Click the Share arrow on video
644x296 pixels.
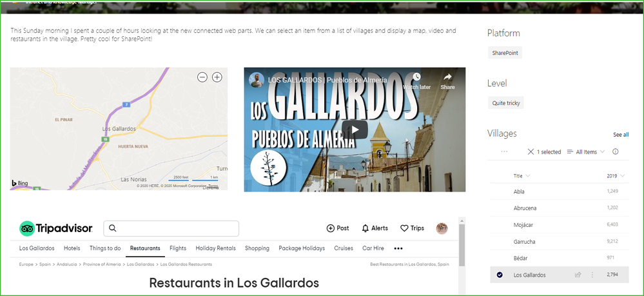447,77
